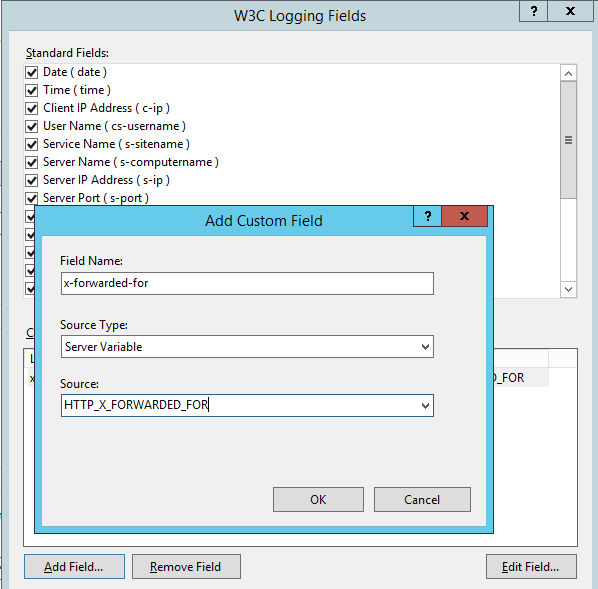Image resolution: width=598 pixels, height=589 pixels.
Task: Click the Standard Fields scroll up arrow
Action: pos(568,73)
